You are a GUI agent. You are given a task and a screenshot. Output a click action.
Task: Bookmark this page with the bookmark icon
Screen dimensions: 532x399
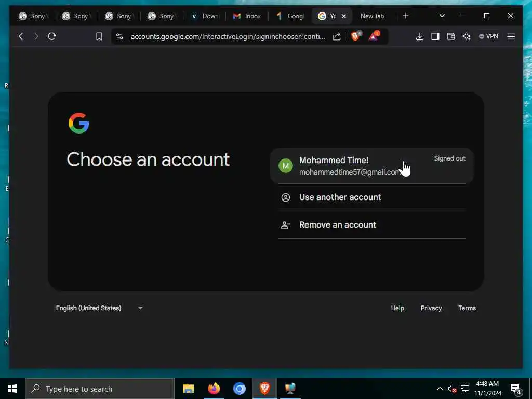pyautogui.click(x=99, y=36)
